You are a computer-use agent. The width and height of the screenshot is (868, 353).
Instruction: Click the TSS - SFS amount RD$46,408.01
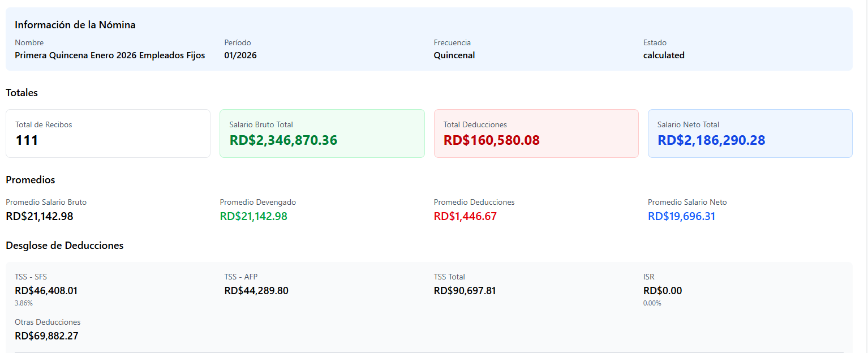(x=46, y=291)
